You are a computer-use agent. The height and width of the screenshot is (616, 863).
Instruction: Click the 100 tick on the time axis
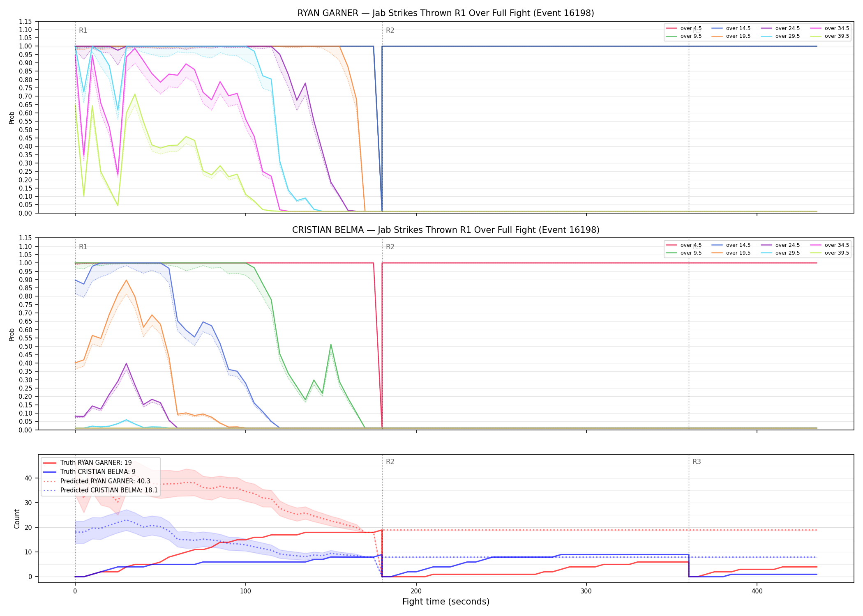point(245,591)
